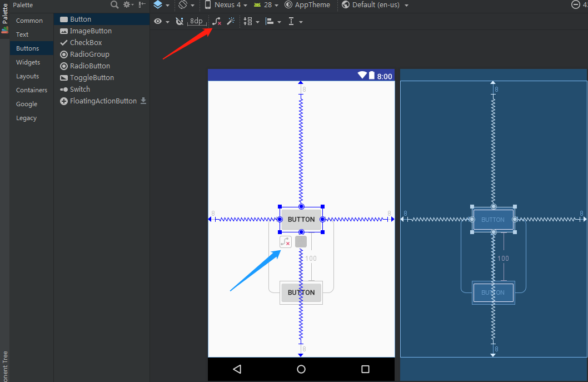This screenshot has height=382, width=588.
Task: Pick the RadioButton widget
Action: coord(102,66)
